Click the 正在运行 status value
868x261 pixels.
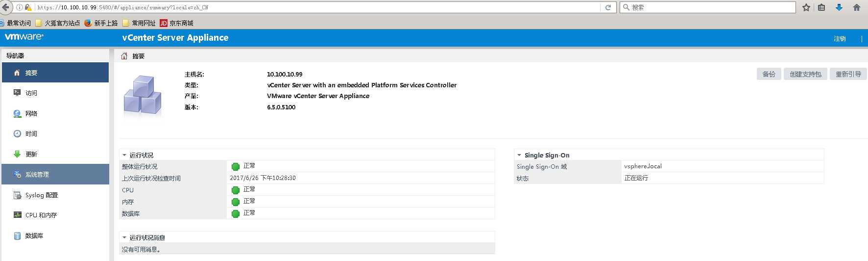(x=636, y=178)
